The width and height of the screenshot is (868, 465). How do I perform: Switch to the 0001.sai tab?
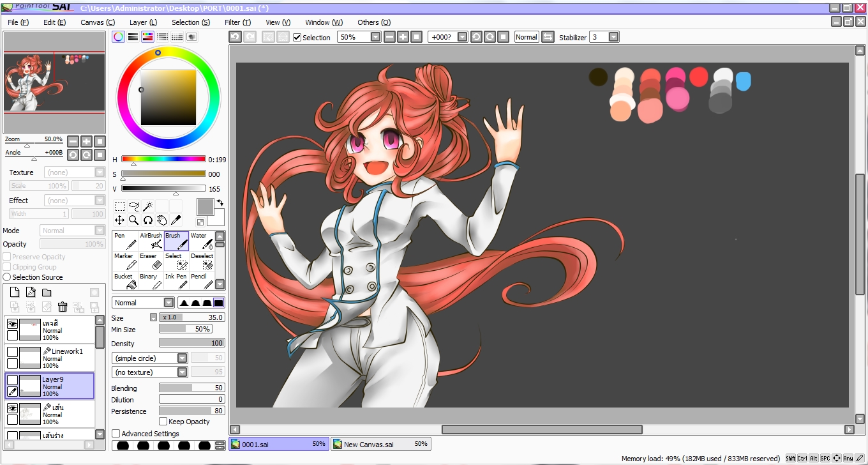pos(279,444)
